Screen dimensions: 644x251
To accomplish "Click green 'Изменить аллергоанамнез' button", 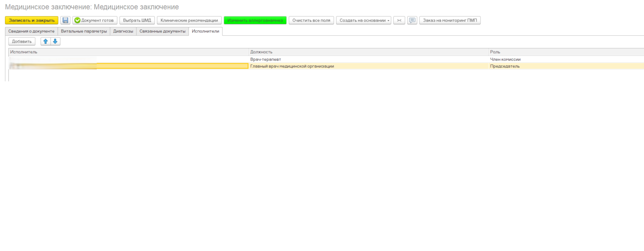I will (x=255, y=21).
